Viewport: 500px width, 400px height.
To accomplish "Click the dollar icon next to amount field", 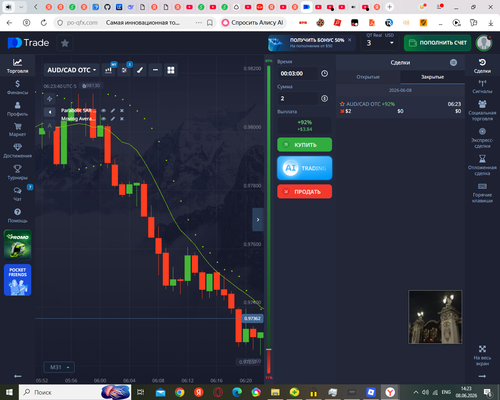I will [324, 98].
